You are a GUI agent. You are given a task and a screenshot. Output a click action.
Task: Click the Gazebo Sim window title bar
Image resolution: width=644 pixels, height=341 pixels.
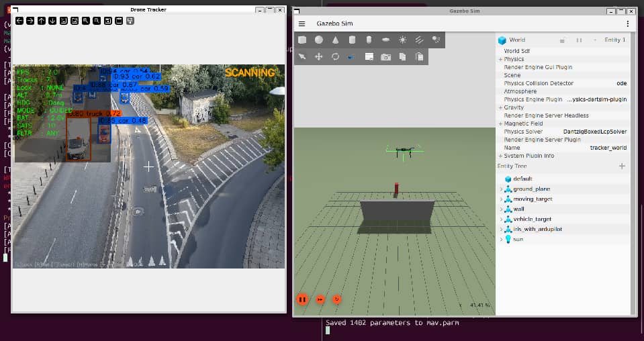(465, 11)
